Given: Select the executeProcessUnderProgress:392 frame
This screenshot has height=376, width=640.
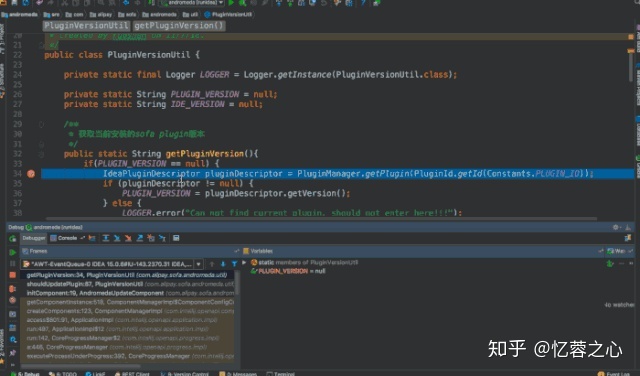Looking at the screenshot, I should pyautogui.click(x=127, y=356).
